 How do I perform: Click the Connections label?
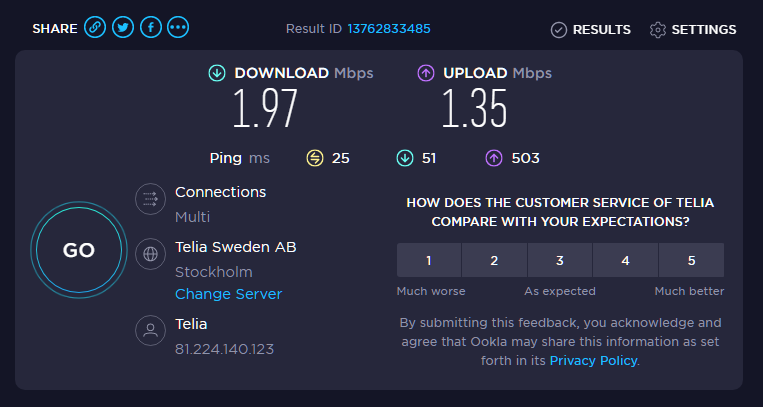pos(220,192)
